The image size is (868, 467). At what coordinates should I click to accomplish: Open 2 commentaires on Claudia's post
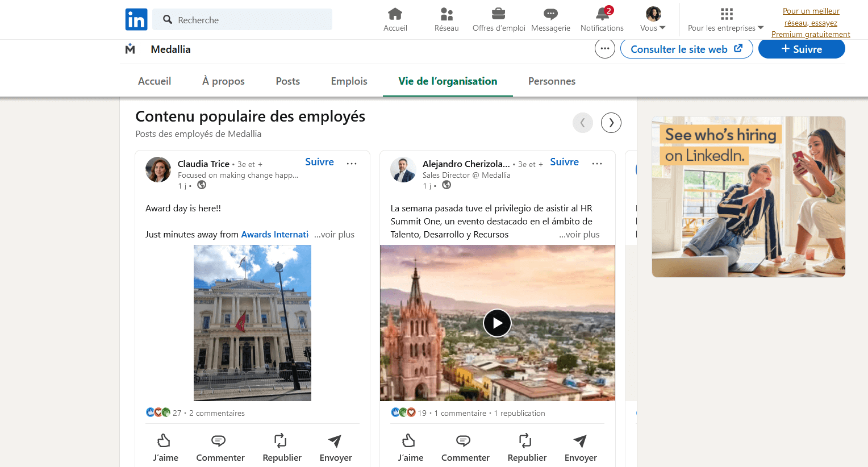(217, 413)
